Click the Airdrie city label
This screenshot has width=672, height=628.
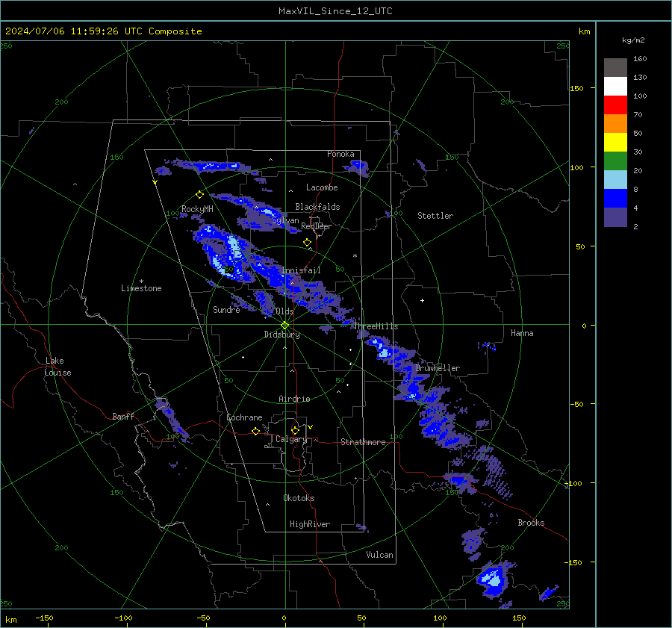294,399
